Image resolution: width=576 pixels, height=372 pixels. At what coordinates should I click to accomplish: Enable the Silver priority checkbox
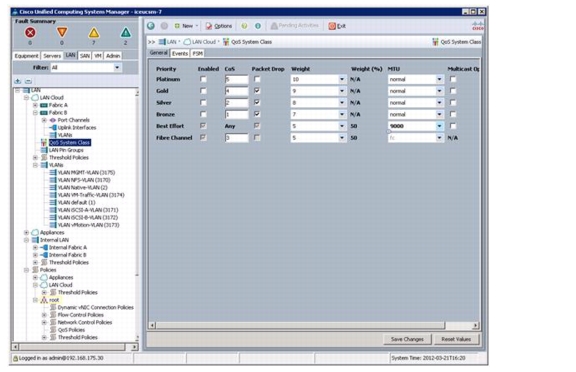[203, 102]
